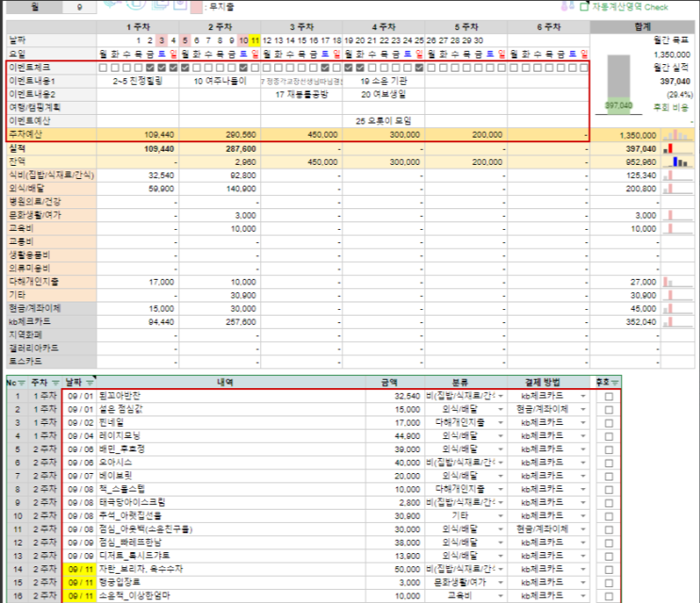Open the 후회 column filter icon
This screenshot has width=700, height=603.
pos(614,383)
